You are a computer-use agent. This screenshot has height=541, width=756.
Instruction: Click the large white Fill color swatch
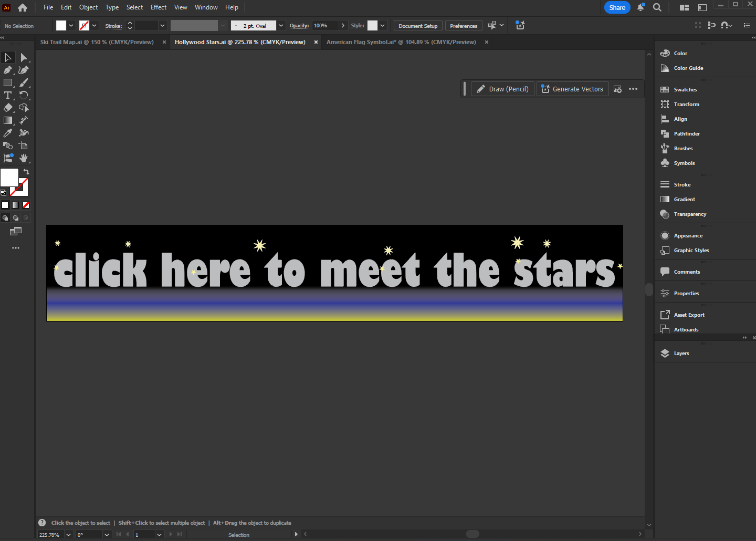tap(9, 177)
